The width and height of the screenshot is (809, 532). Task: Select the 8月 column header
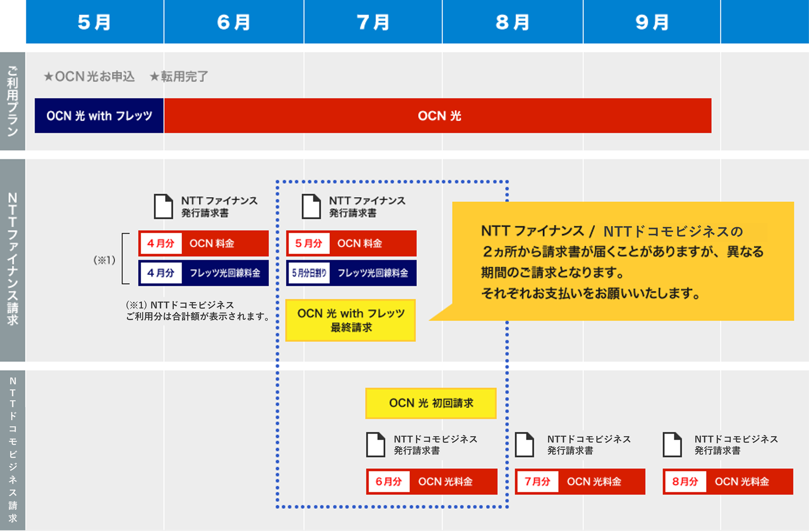[512, 22]
